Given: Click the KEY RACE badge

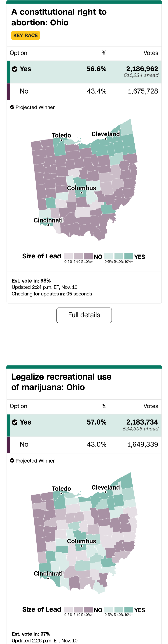Looking at the screenshot, I should [26, 36].
